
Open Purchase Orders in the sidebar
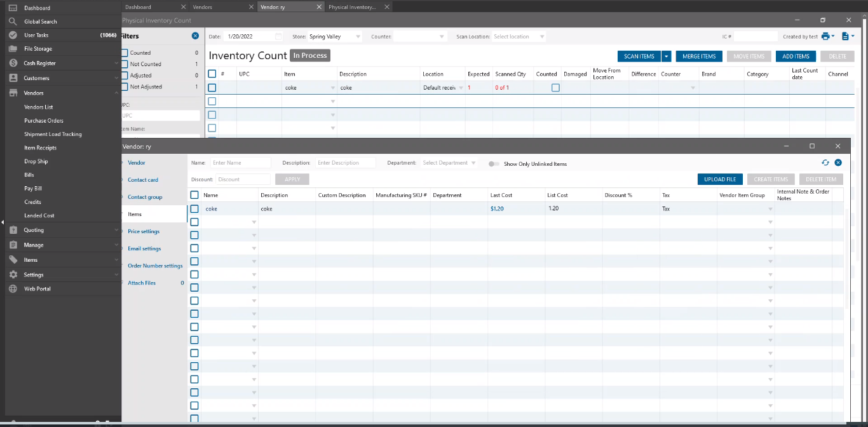click(x=44, y=121)
